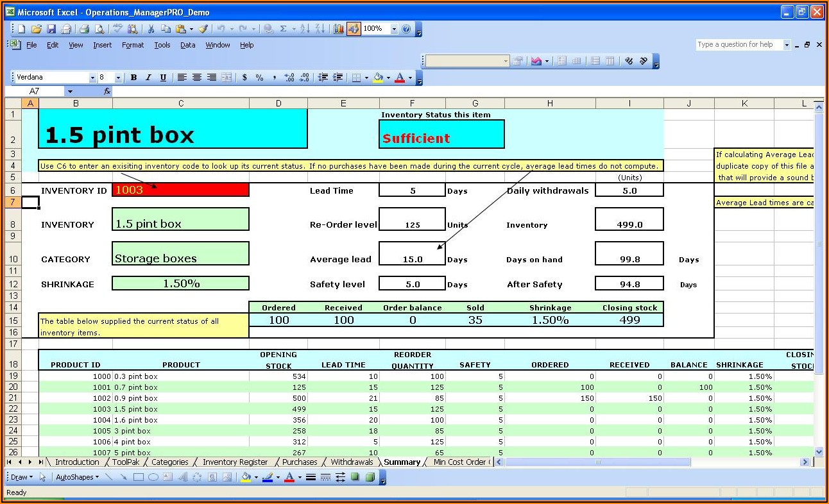This screenshot has height=504, width=829.
Task: Open the Data menu
Action: click(x=187, y=45)
